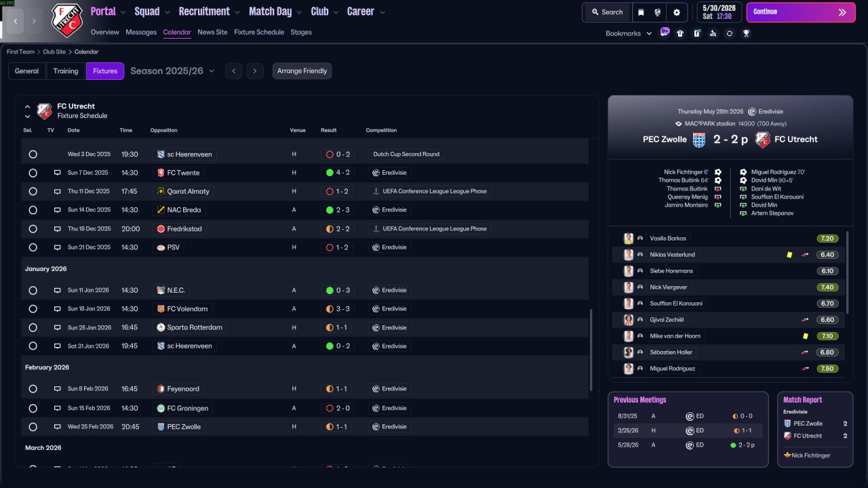Select the NAC Breda fixture radio button

[33, 210]
